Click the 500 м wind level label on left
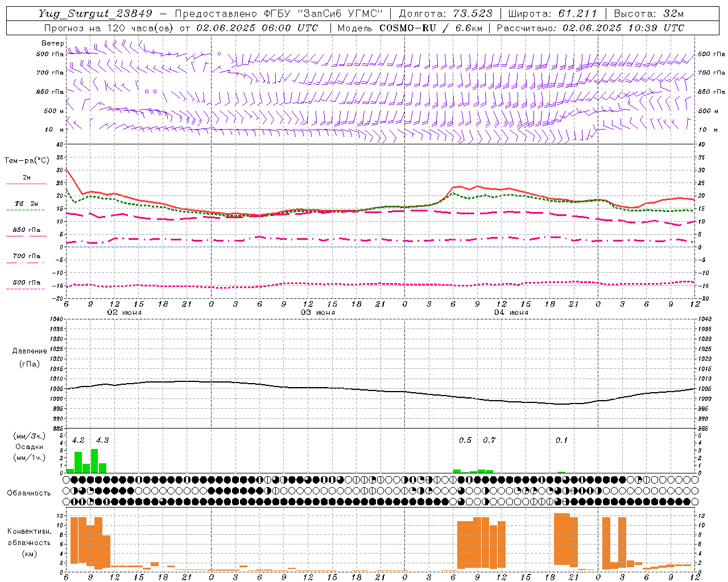This screenshot has height=582, width=728. [x=54, y=111]
